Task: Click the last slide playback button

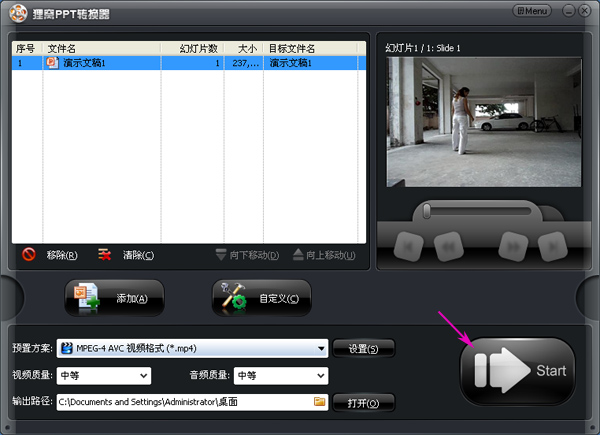Action: (x=553, y=247)
